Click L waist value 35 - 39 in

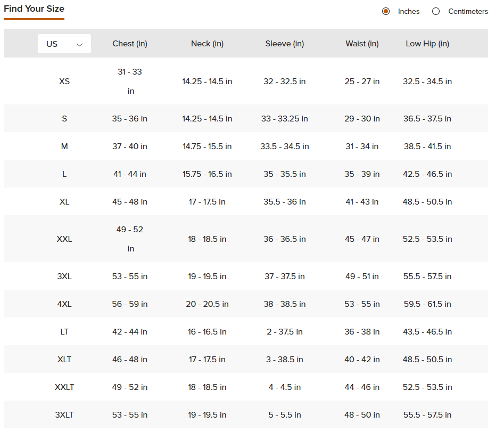(x=362, y=174)
